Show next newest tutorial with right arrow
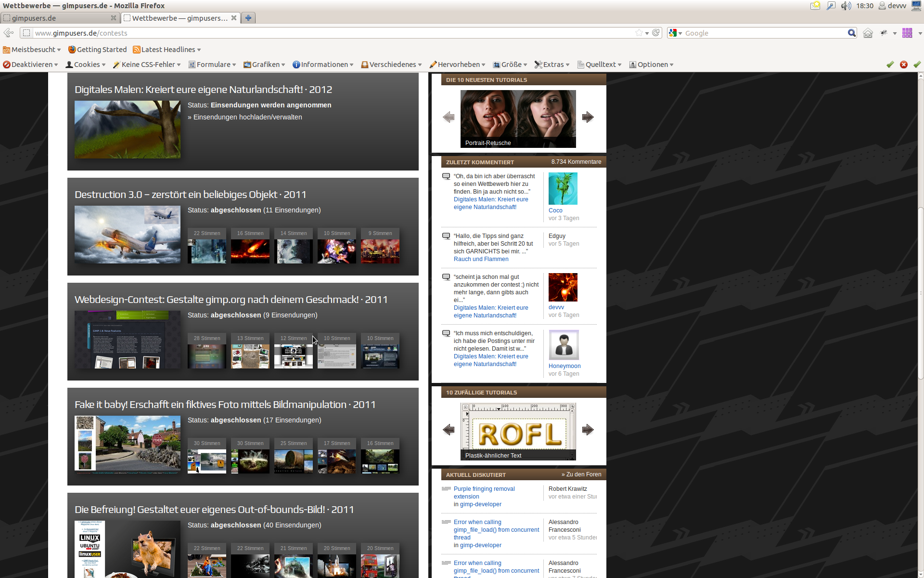The height and width of the screenshot is (578, 924). [588, 117]
